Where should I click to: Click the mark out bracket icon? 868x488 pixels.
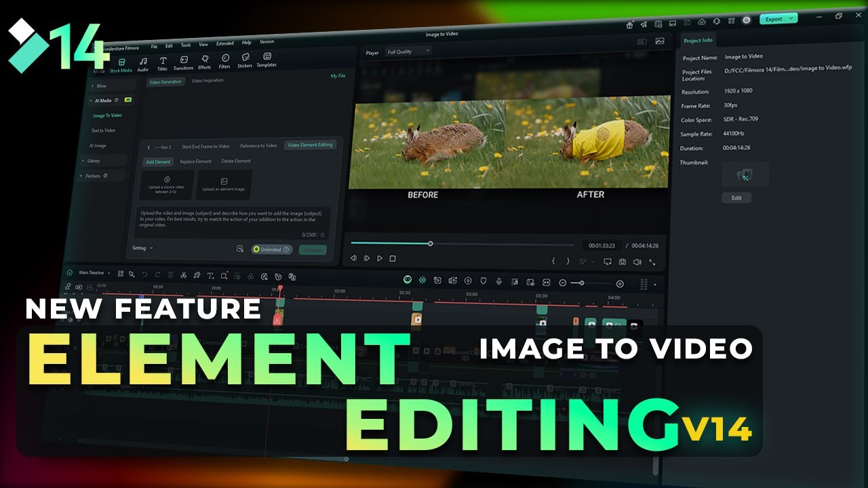(x=568, y=261)
